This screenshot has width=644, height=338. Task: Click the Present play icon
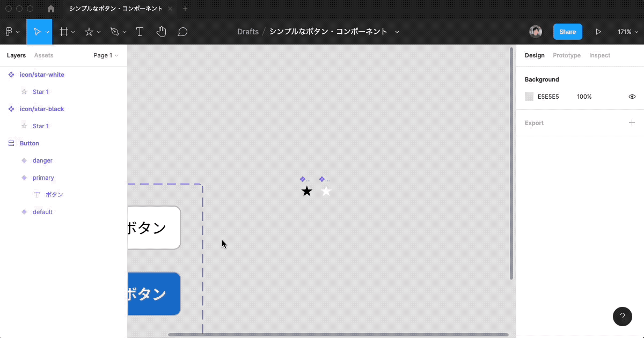[598, 32]
